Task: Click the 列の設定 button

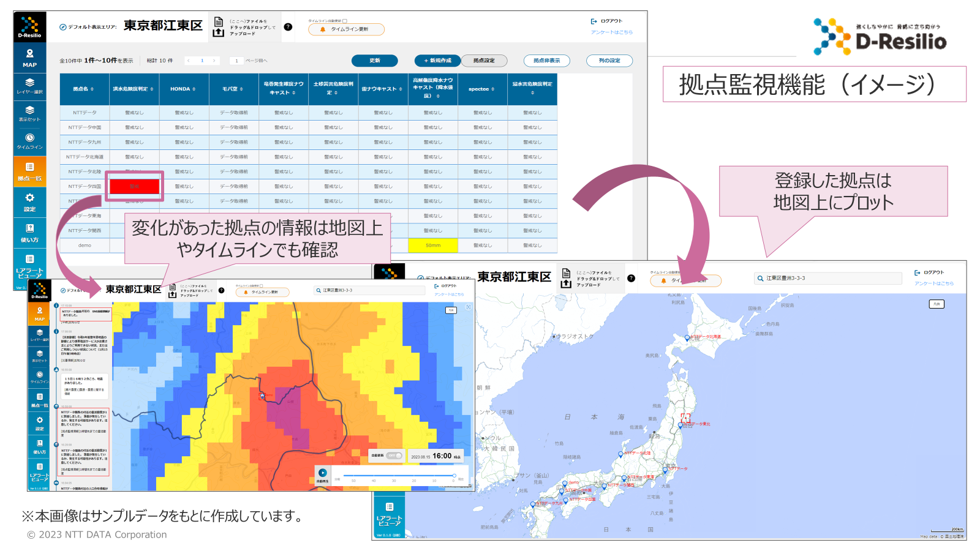Action: pos(609,61)
